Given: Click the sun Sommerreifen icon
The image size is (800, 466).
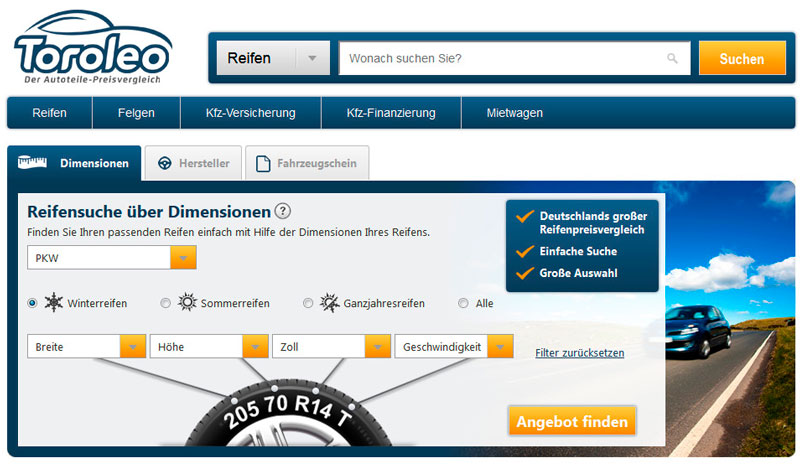Looking at the screenshot, I should pyautogui.click(x=187, y=303).
